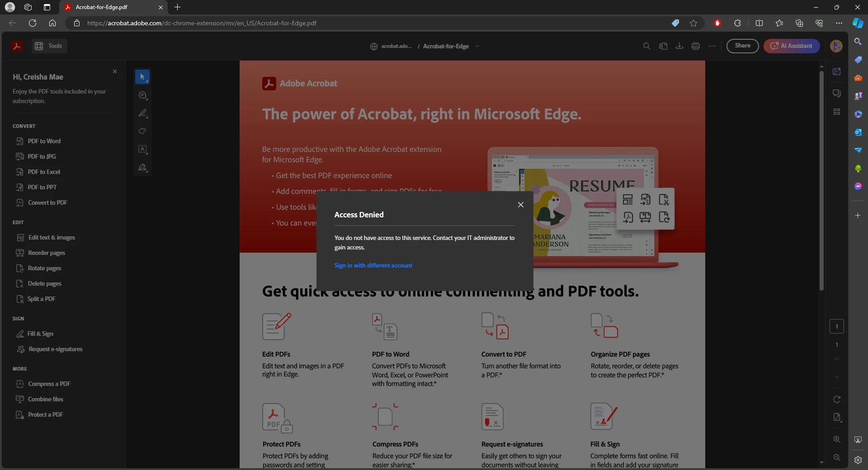Open the document properties icon
The image size is (868, 470).
pyautogui.click(x=837, y=418)
